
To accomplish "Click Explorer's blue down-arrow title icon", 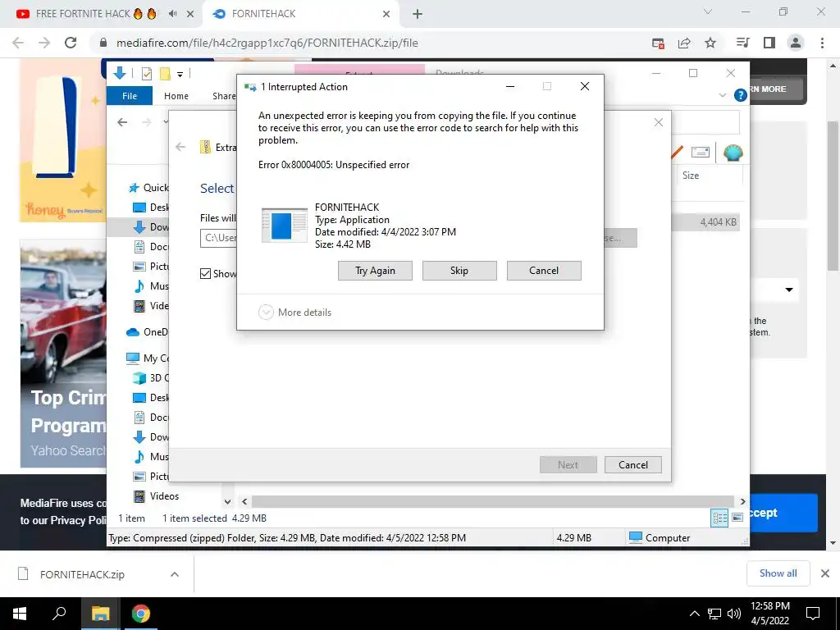I will [x=120, y=73].
